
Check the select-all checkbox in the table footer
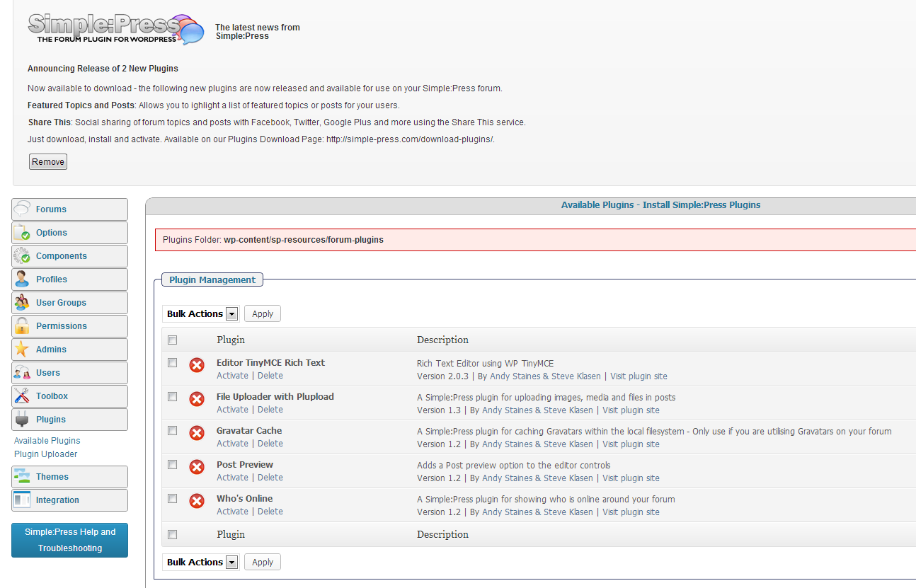pos(172,535)
